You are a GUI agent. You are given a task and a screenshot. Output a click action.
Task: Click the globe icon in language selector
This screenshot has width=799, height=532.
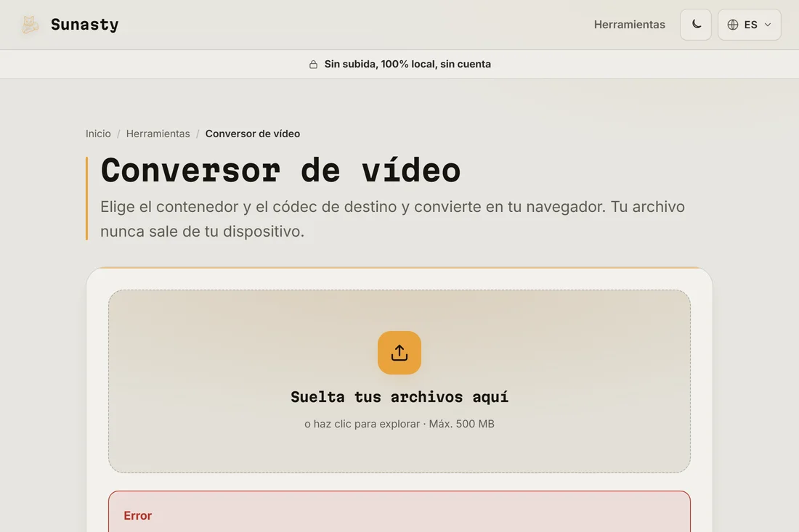[733, 25]
